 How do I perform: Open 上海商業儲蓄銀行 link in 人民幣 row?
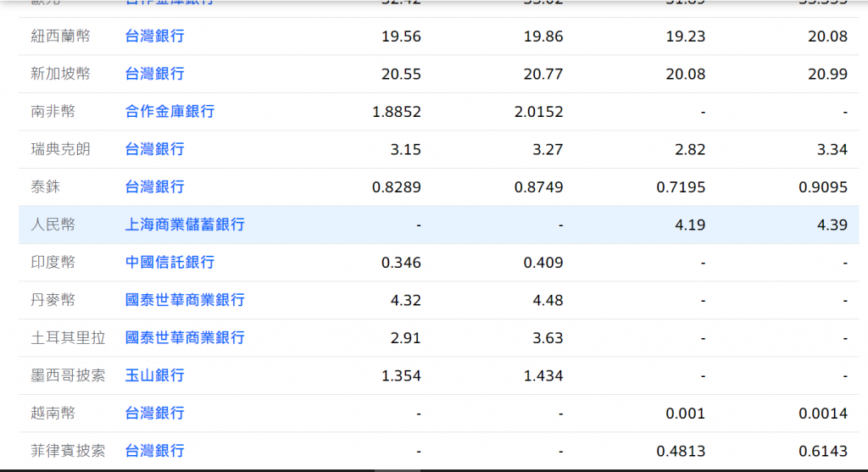pos(184,224)
